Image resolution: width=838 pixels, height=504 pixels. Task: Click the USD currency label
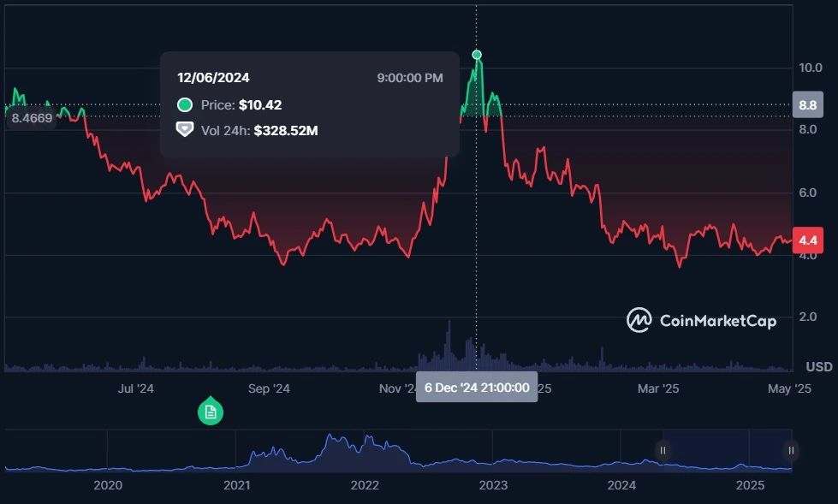(819, 366)
